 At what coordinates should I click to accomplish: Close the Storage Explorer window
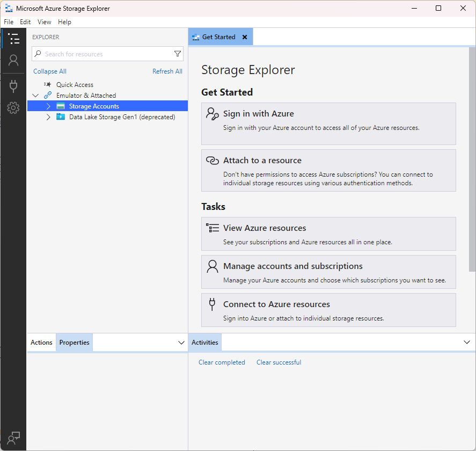click(463, 8)
